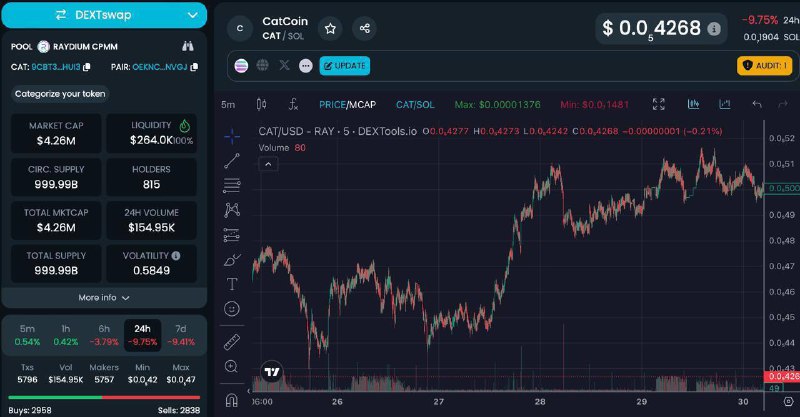The image size is (800, 417).
Task: Select the pattern drawing tool
Action: 232,210
